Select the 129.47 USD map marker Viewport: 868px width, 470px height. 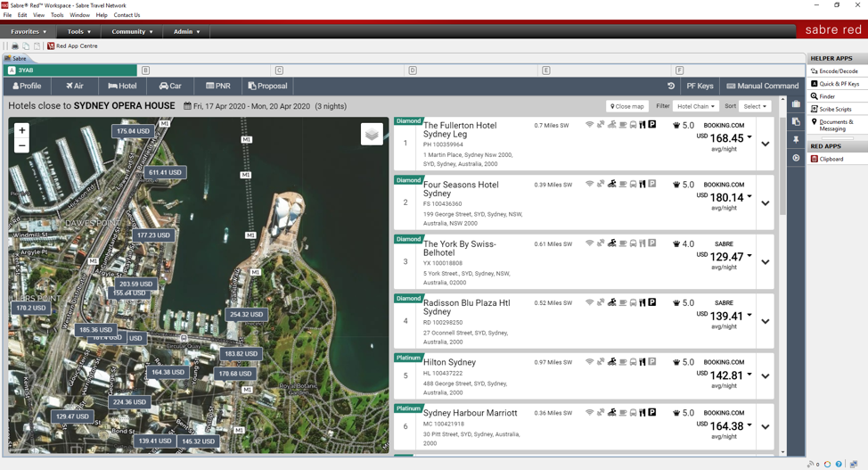(72, 416)
